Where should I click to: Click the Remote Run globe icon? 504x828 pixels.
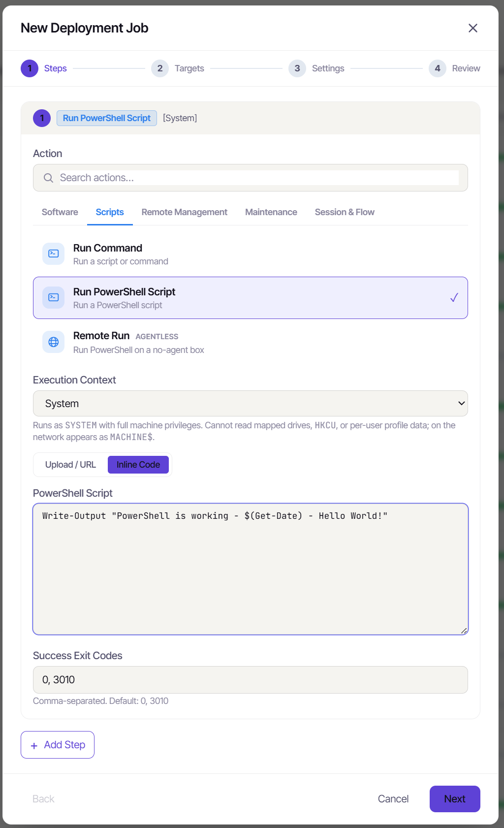(x=54, y=342)
